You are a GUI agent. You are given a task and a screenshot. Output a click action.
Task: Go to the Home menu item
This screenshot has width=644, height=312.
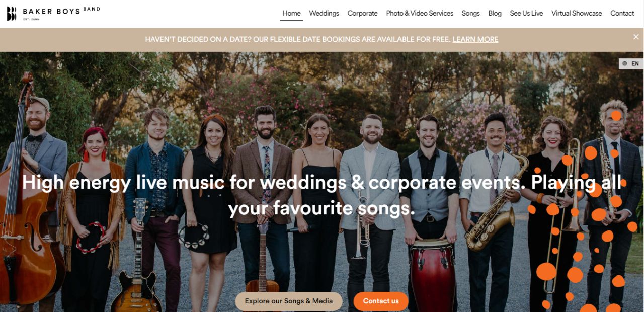[291, 13]
